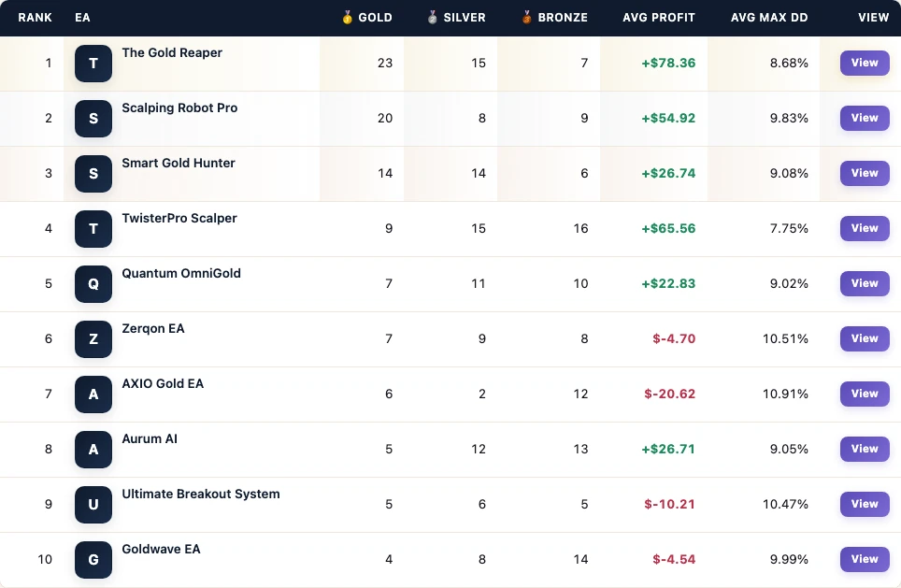Click $-4.54 average profit value
The width and height of the screenshot is (901, 588).
674,559
